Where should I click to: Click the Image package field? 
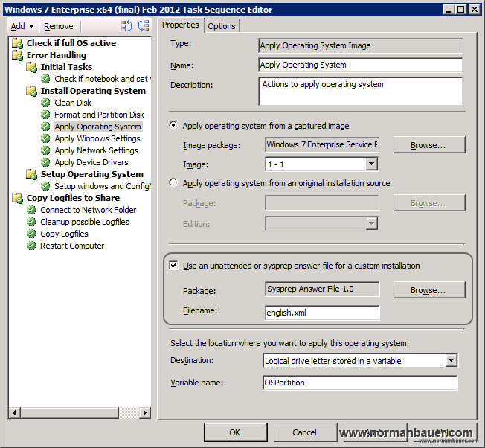click(x=322, y=144)
